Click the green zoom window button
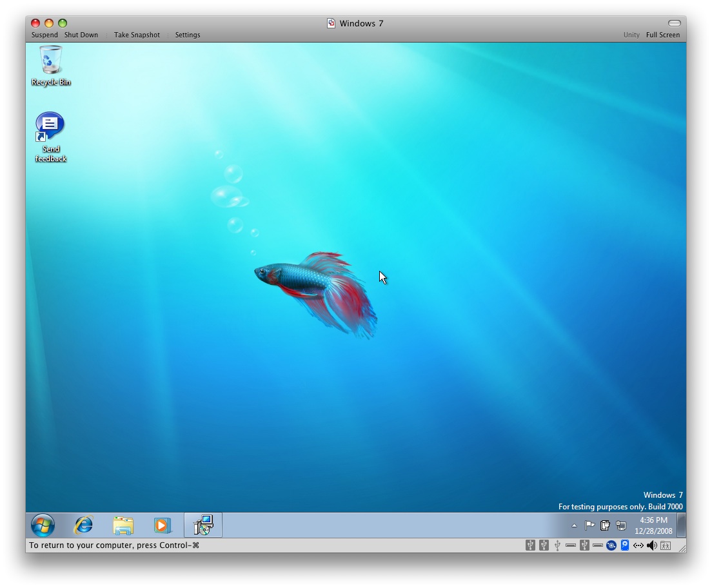The image size is (712, 588). (x=63, y=23)
